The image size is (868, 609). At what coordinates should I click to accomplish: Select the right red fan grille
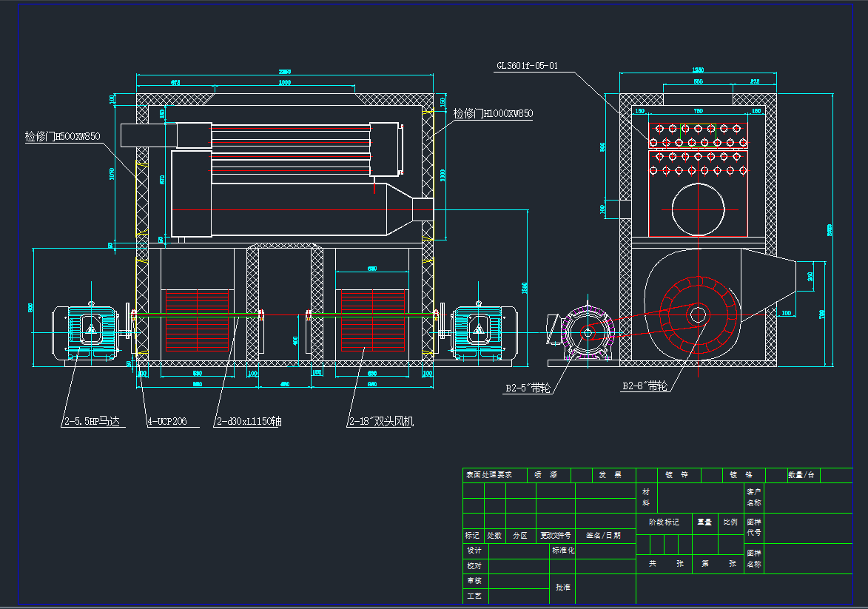point(373,320)
